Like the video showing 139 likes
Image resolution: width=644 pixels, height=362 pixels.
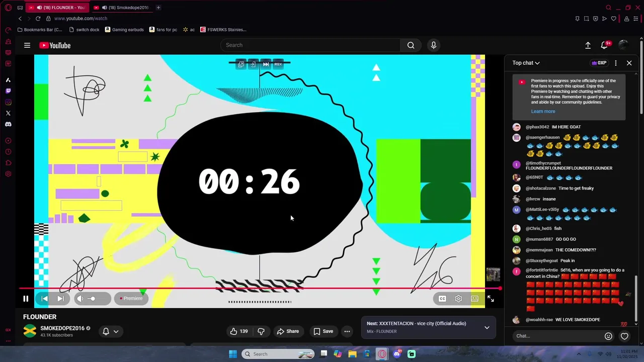coord(239,331)
